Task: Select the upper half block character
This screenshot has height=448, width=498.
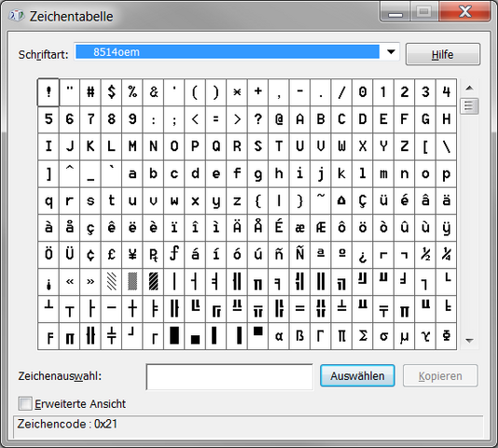Action: (x=258, y=336)
